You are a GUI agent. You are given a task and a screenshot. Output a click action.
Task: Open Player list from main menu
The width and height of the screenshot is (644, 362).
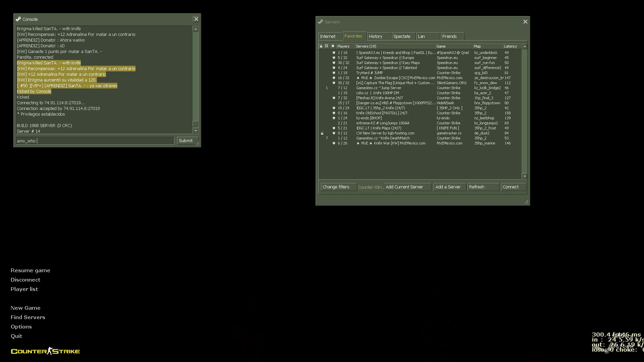click(24, 289)
